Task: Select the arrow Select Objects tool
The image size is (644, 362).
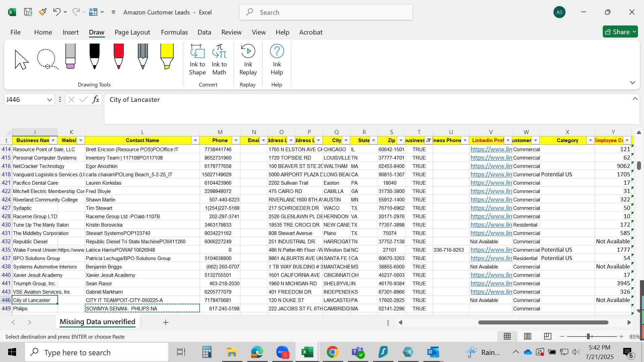Action: (x=22, y=60)
